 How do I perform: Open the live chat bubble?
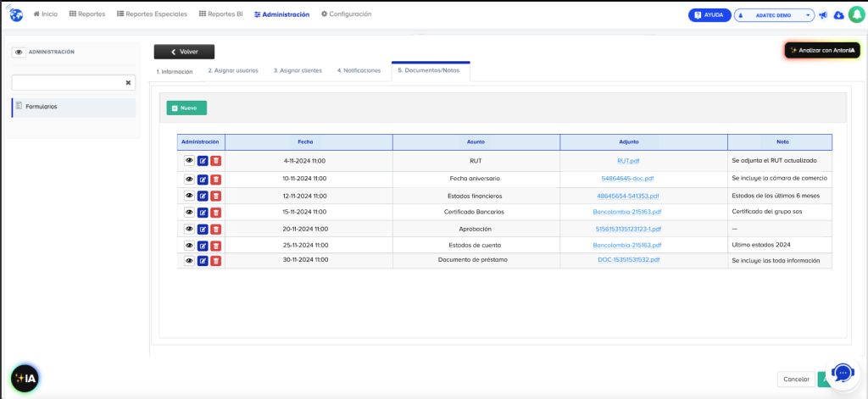pyautogui.click(x=843, y=373)
